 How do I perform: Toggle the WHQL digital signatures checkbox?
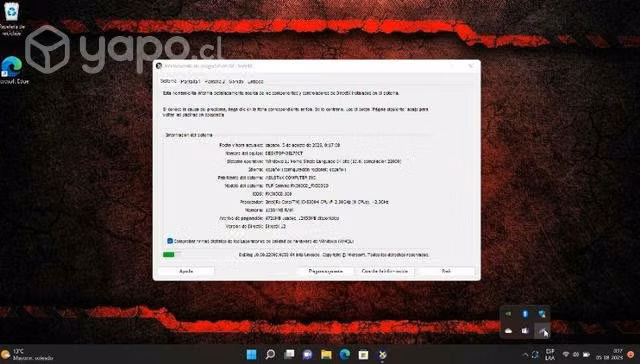coord(170,241)
